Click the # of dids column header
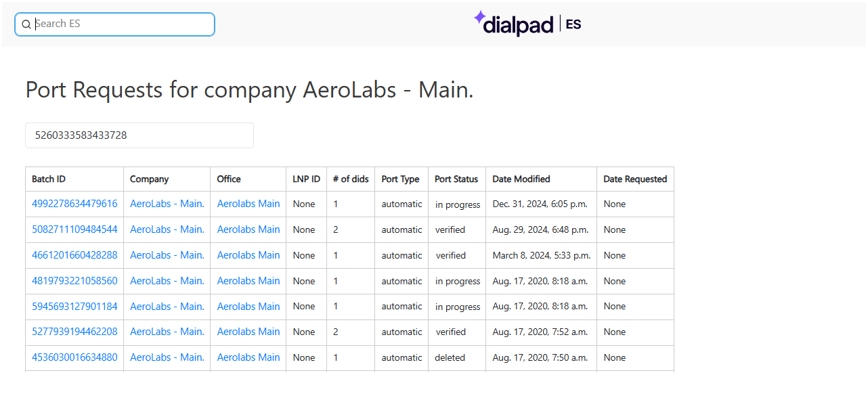The width and height of the screenshot is (868, 398). click(351, 179)
